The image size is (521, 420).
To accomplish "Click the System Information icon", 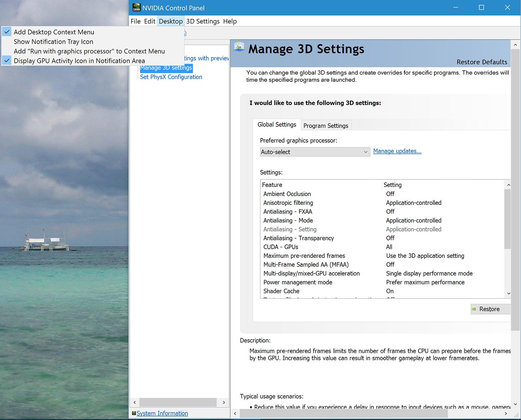I will coord(134,413).
